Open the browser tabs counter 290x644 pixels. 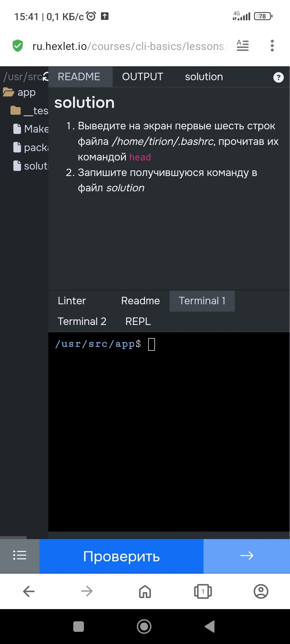tap(203, 591)
